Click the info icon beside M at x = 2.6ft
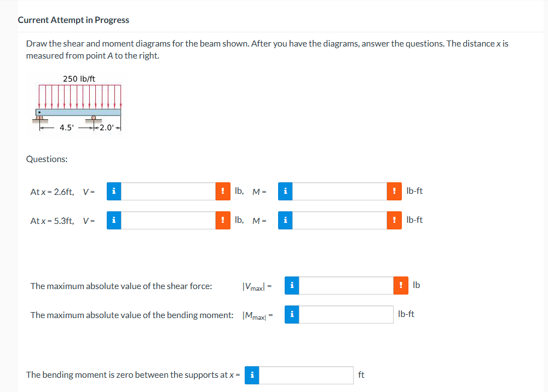 tap(285, 191)
